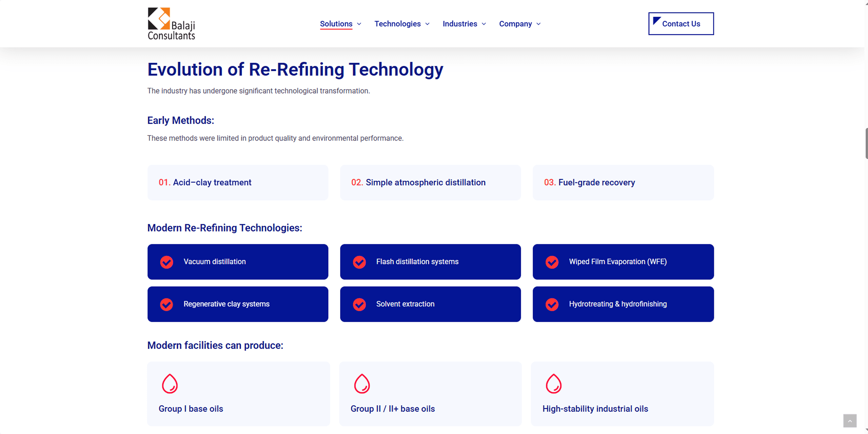This screenshot has height=434, width=868.
Task: Click the oil drop icon above High-stability industrial oils
Action: (x=554, y=383)
